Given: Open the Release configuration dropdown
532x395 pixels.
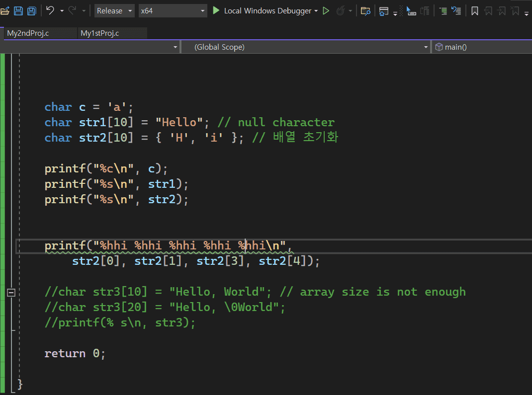Looking at the screenshot, I should pos(114,11).
